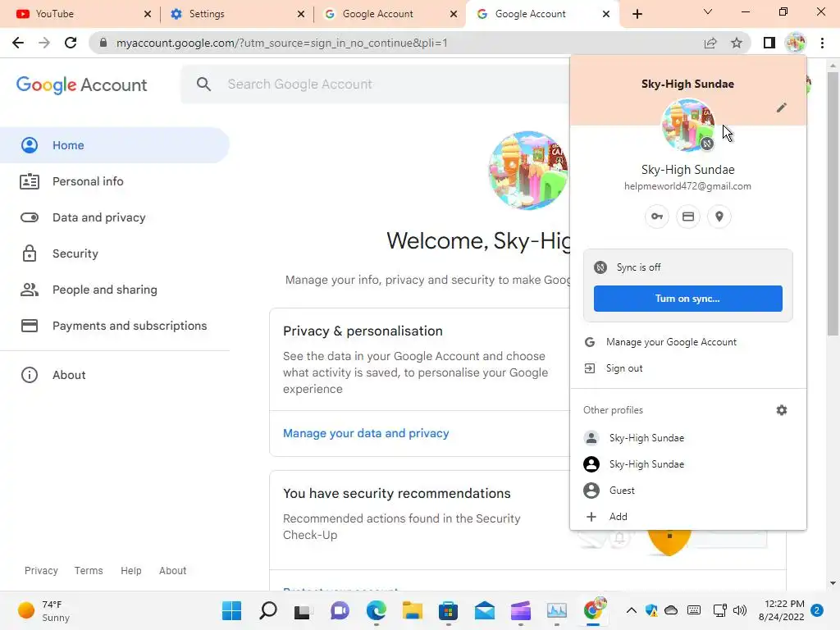Open Personal info section
This screenshot has width=840, height=630.
point(115,181)
